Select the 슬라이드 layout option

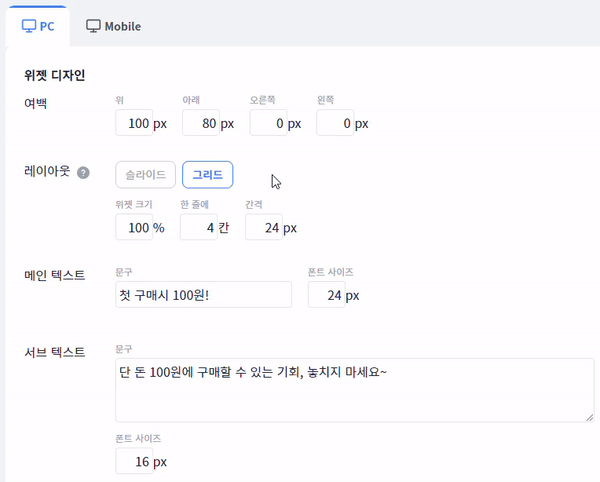coord(145,174)
